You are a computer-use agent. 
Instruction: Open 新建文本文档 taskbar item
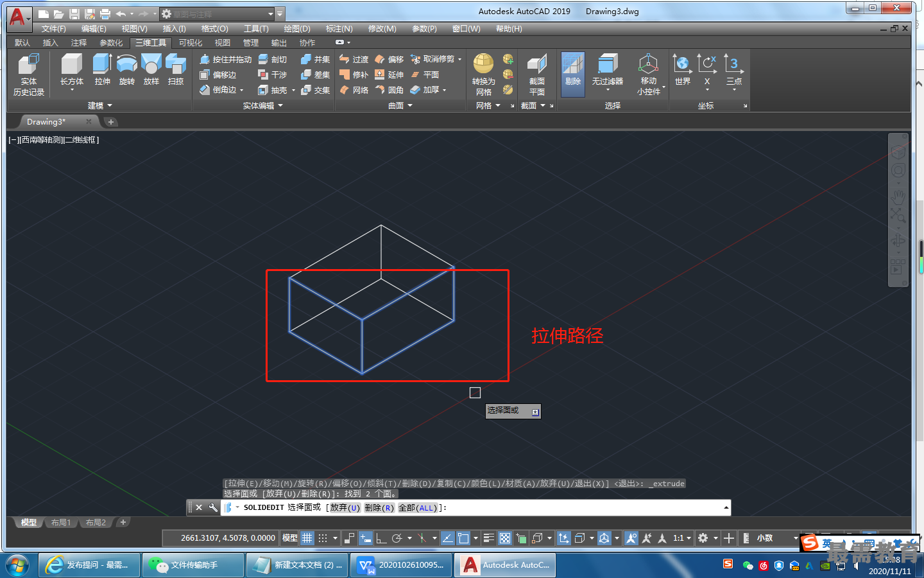coord(298,565)
